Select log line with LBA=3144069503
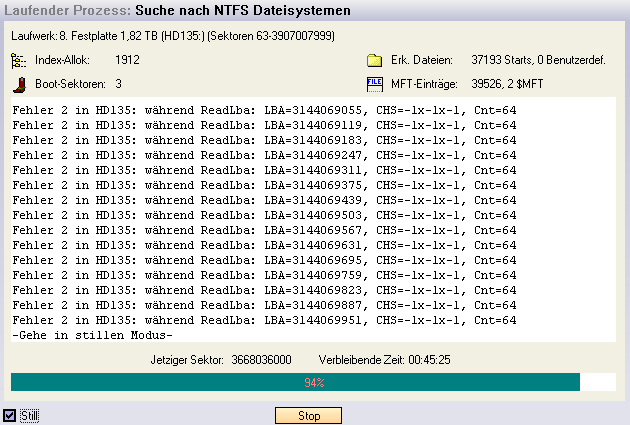Viewport: 630px width, 425px height. pos(264,215)
